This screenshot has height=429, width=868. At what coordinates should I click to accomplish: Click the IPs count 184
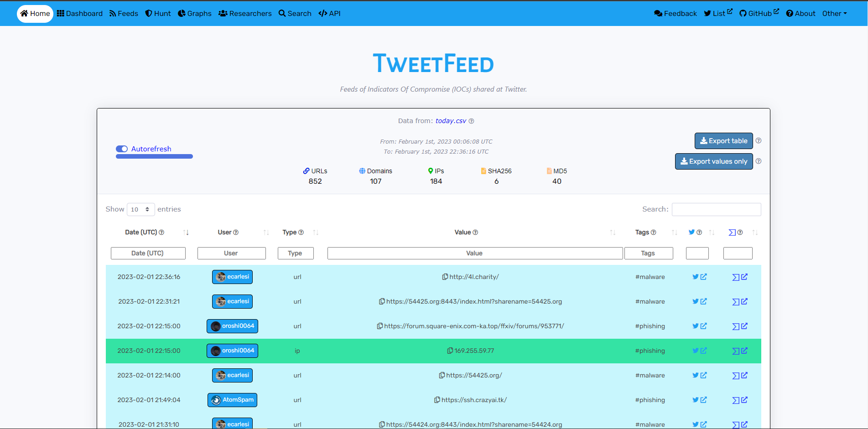[436, 181]
